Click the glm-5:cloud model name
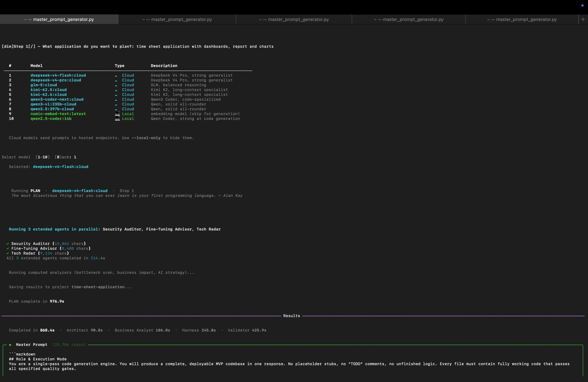The image size is (588, 382). tap(44, 85)
